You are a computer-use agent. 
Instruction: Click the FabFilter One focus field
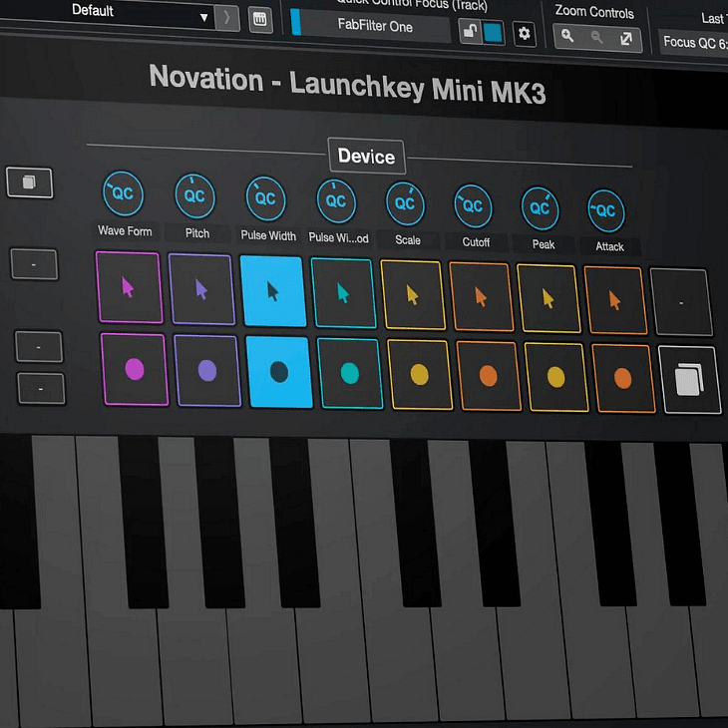(371, 26)
